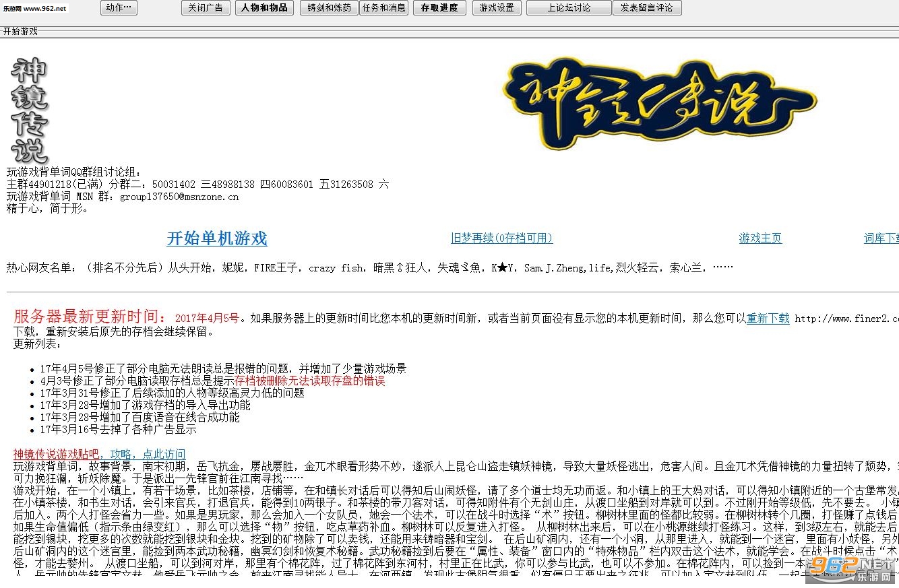Select 任务和消息 toolbar button

tap(384, 8)
